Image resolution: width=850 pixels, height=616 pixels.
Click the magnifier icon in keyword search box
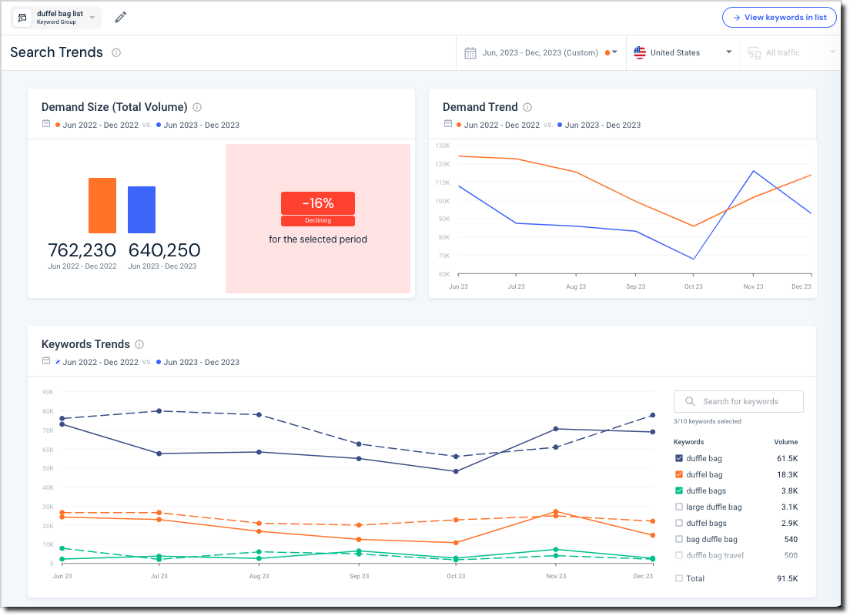pos(690,401)
